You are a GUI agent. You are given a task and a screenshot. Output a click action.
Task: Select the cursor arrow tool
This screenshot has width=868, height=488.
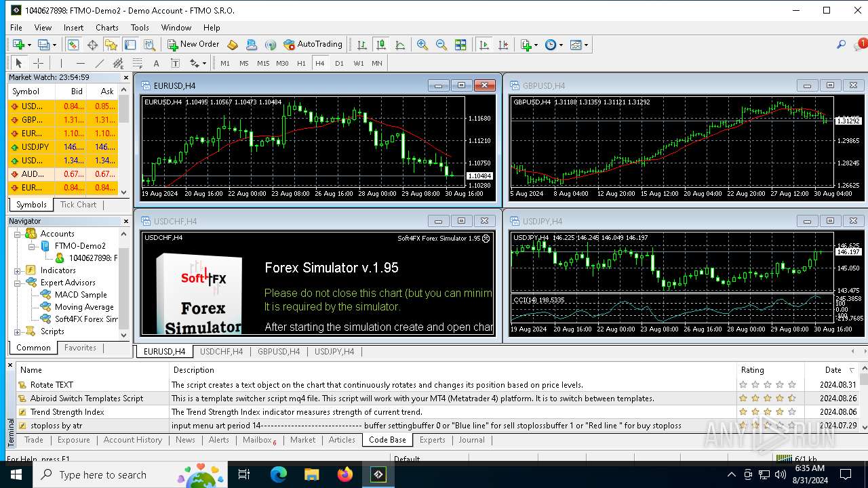click(x=18, y=63)
